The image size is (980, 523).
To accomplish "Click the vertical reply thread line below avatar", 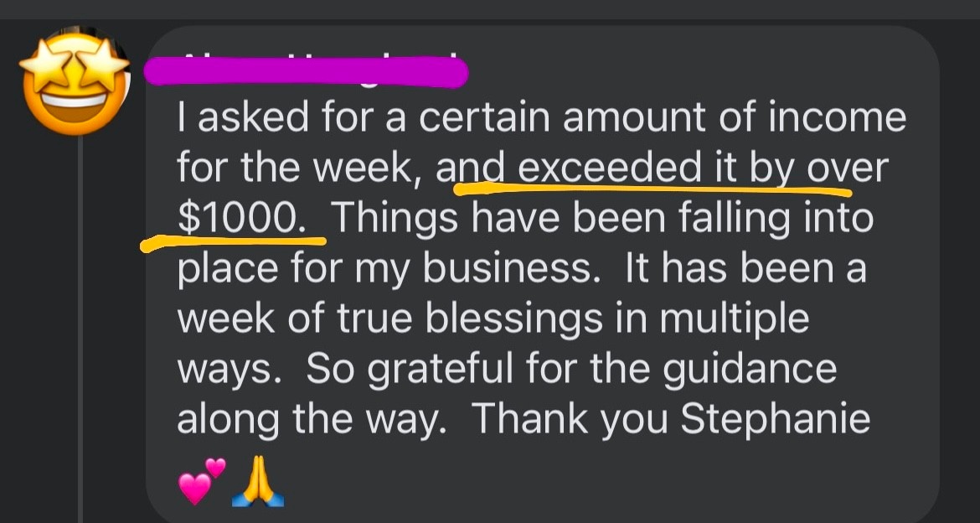I will 80,335.
